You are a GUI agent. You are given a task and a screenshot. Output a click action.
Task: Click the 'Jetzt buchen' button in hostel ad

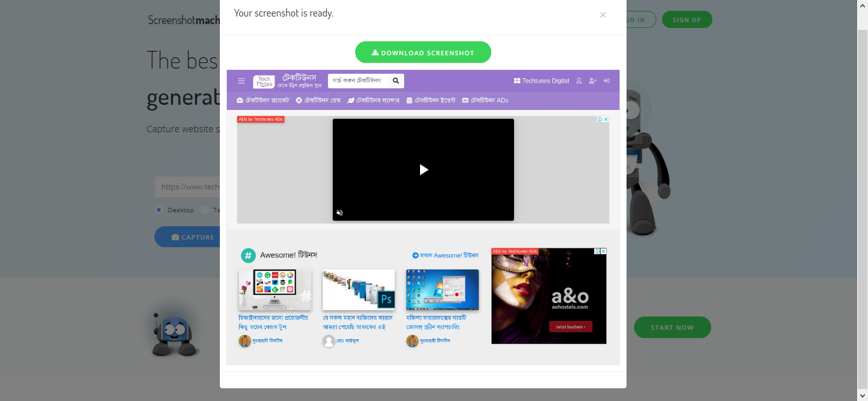(x=571, y=327)
